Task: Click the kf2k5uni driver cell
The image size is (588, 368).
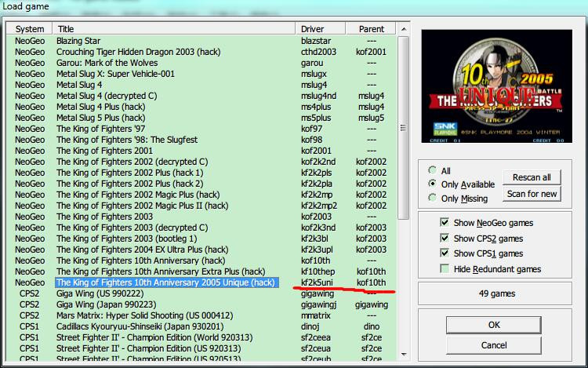Action: (317, 282)
